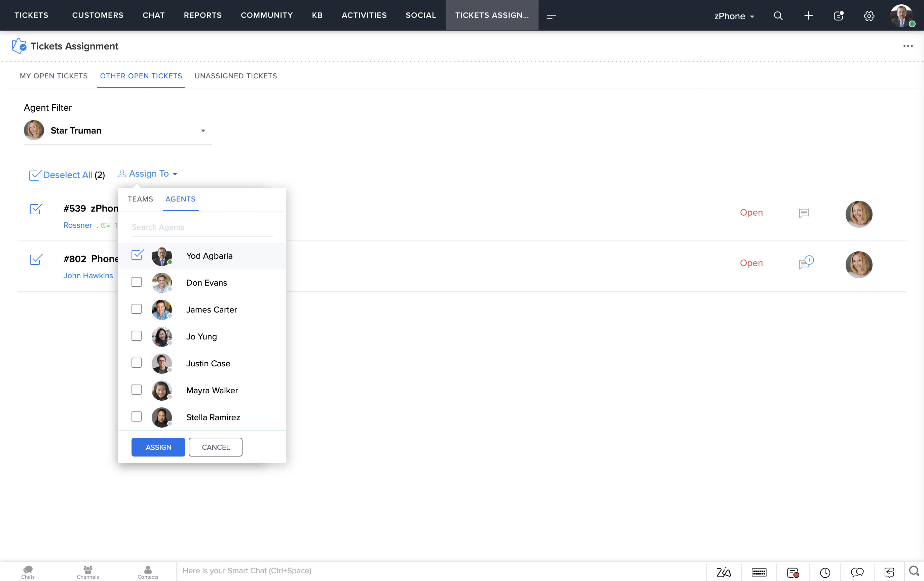Click the clock history icon in bottom bar

825,572
